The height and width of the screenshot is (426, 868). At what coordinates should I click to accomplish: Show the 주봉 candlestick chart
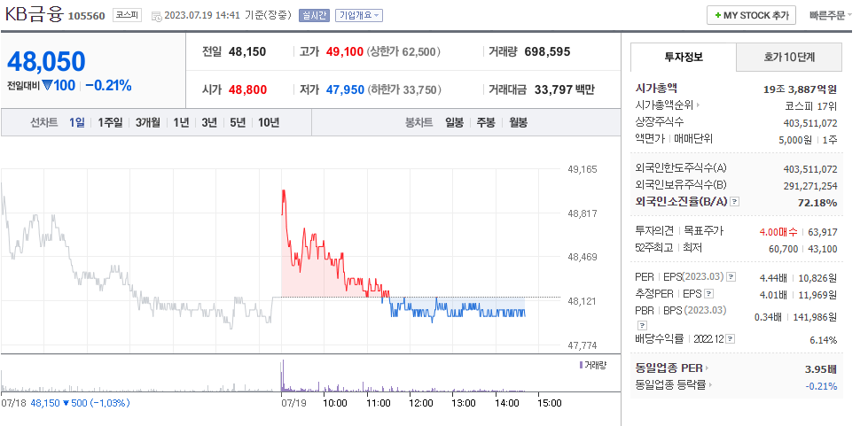pos(486,123)
